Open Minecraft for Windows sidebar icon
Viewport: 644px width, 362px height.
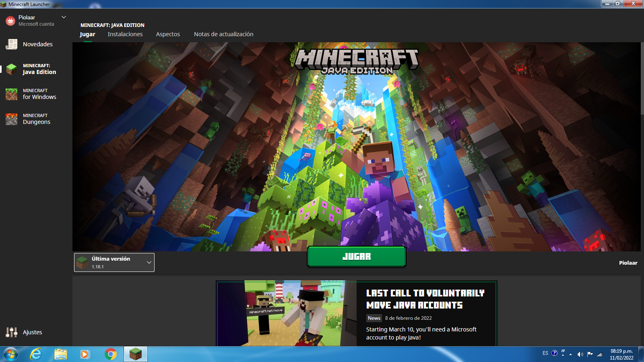click(11, 94)
